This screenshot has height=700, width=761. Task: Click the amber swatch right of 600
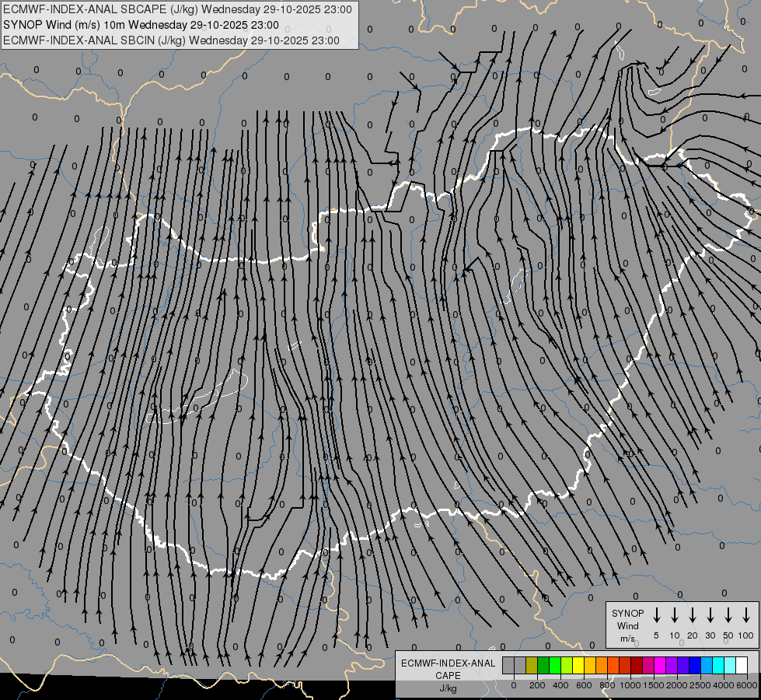(590, 665)
